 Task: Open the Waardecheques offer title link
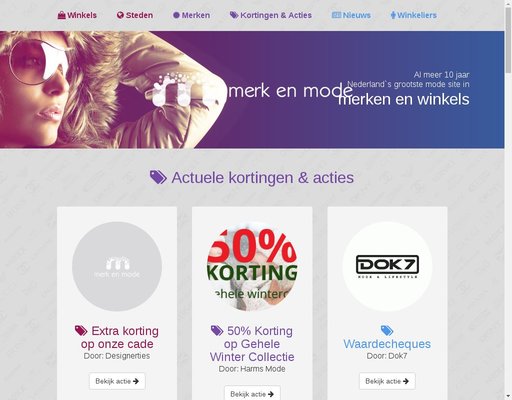pos(387,344)
